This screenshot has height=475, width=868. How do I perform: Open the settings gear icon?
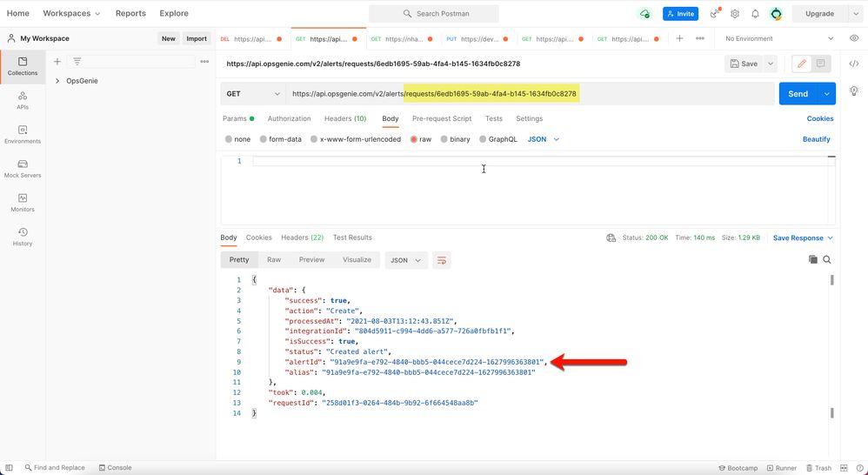click(735, 14)
